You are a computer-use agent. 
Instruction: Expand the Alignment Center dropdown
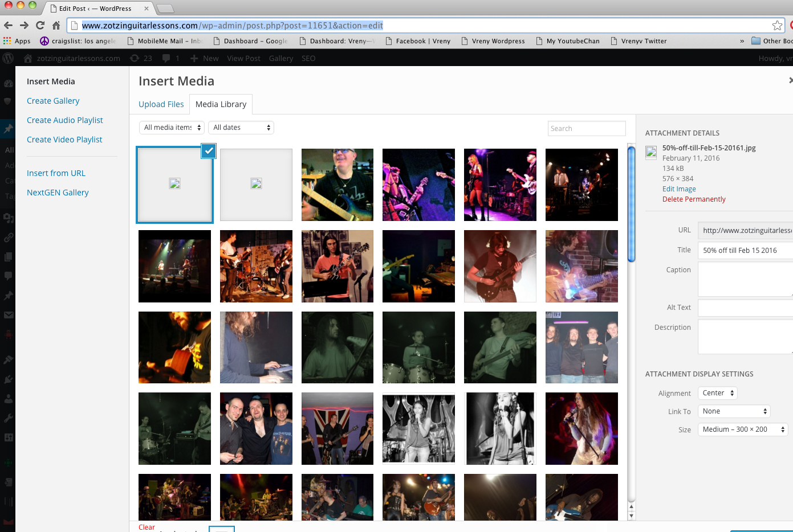click(717, 393)
